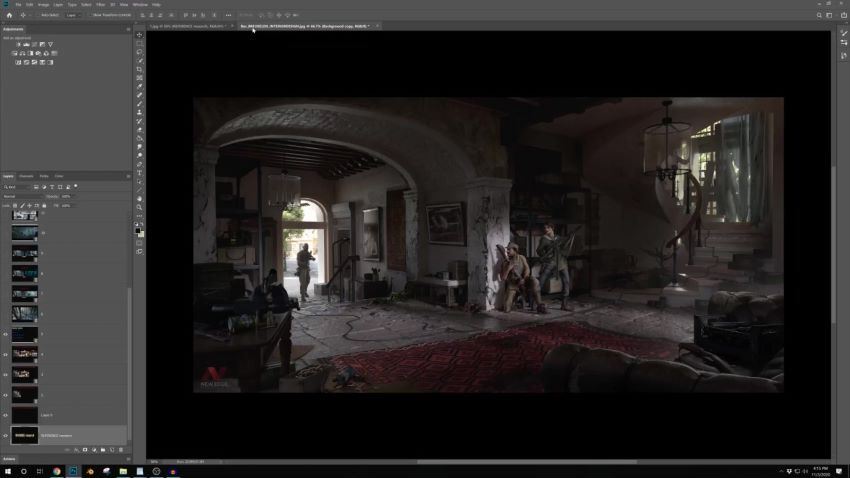The image size is (850, 478).
Task: Open the File menu
Action: pos(18,4)
